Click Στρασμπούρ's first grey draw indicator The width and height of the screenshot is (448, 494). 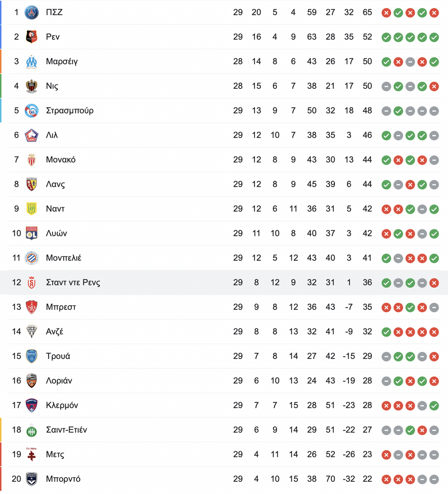[386, 111]
